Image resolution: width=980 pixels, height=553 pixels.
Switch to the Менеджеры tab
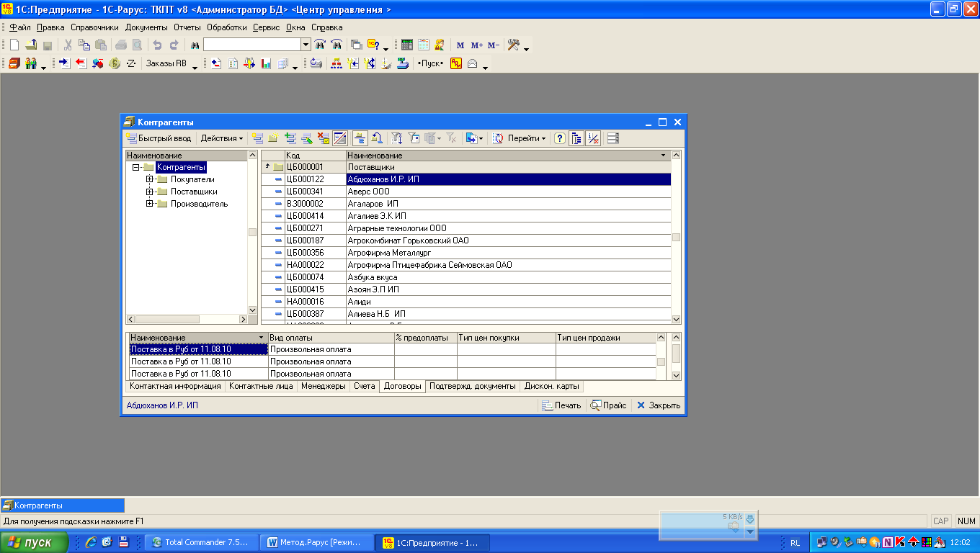pos(324,387)
